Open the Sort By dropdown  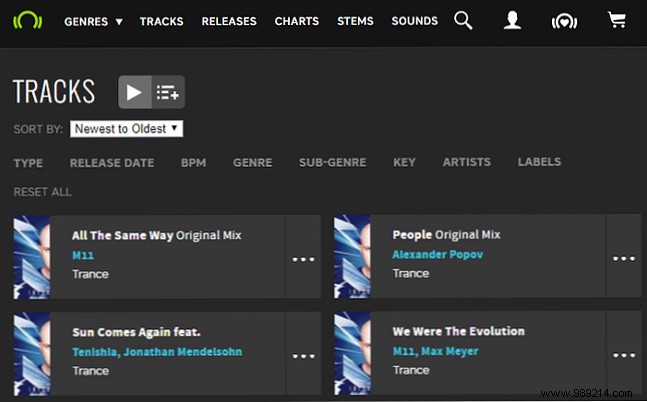coord(127,128)
